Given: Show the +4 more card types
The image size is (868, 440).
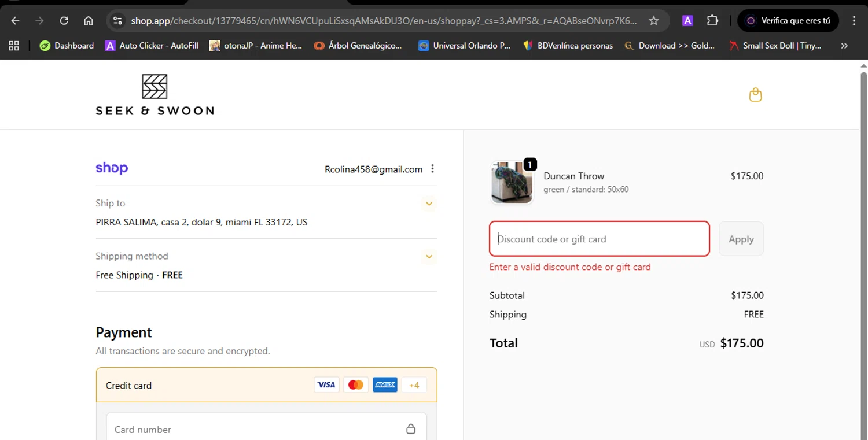Looking at the screenshot, I should point(414,385).
